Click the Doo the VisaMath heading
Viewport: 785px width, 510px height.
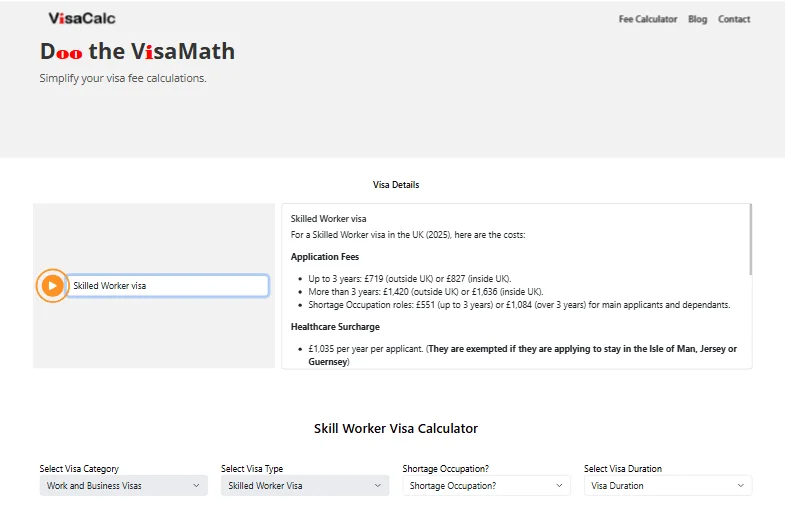coord(137,51)
